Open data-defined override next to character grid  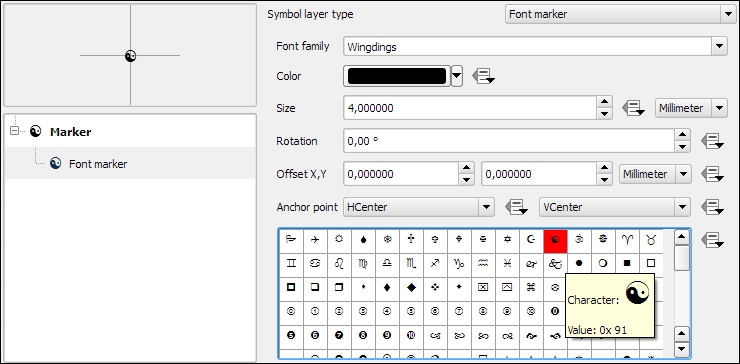pos(712,239)
